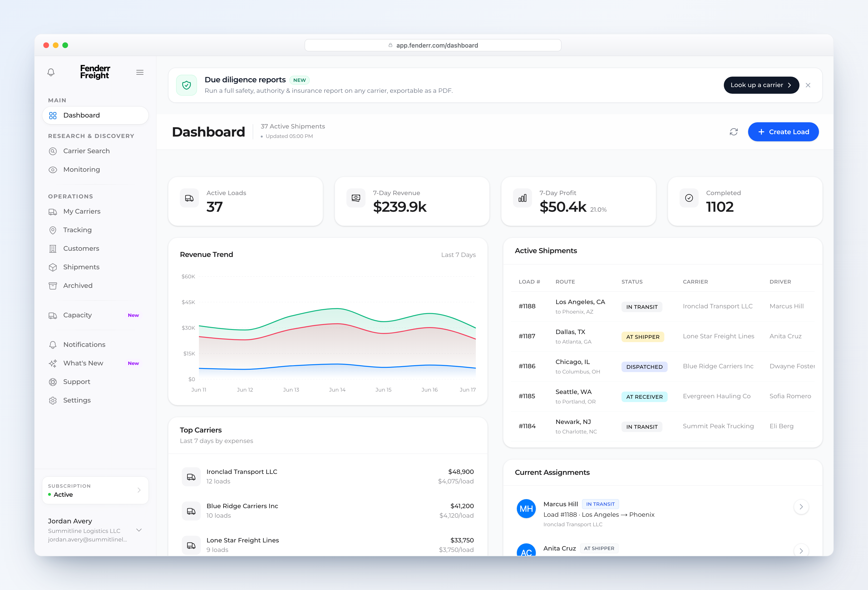This screenshot has height=590, width=868.
Task: Click the Create Load button
Action: click(783, 132)
